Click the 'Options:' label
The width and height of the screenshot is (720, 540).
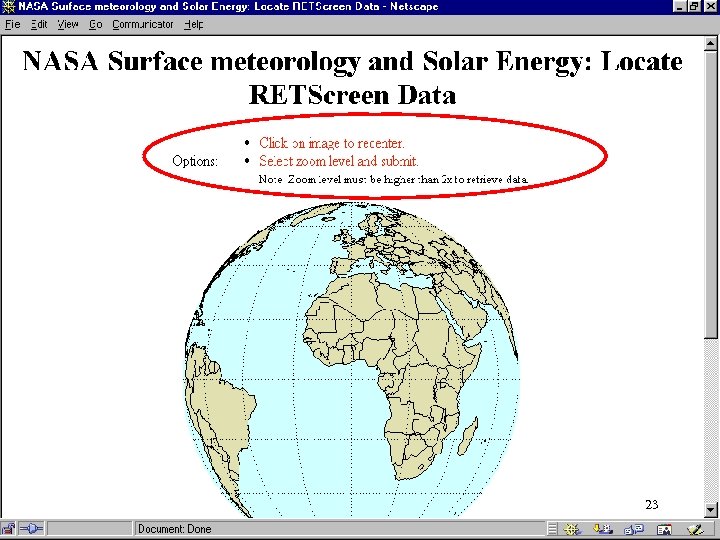point(195,161)
